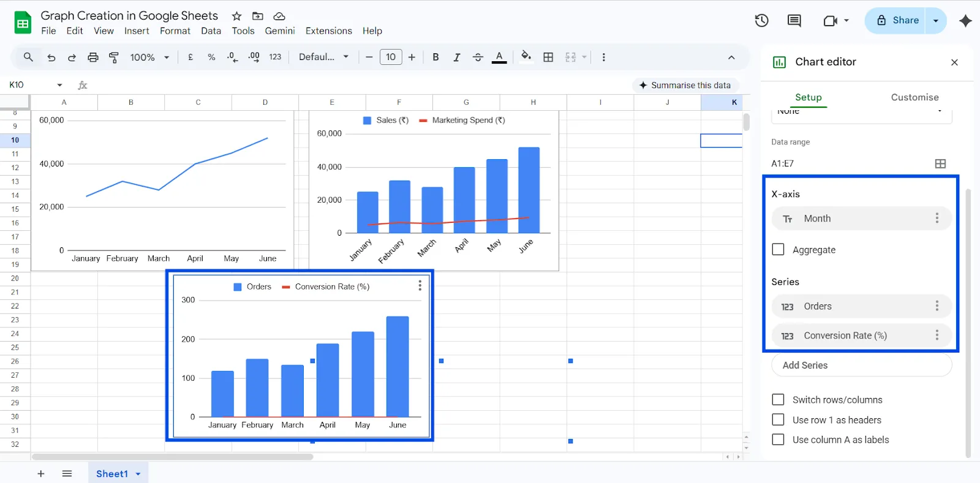Open the fill colour picker
The width and height of the screenshot is (980, 483).
(526, 57)
